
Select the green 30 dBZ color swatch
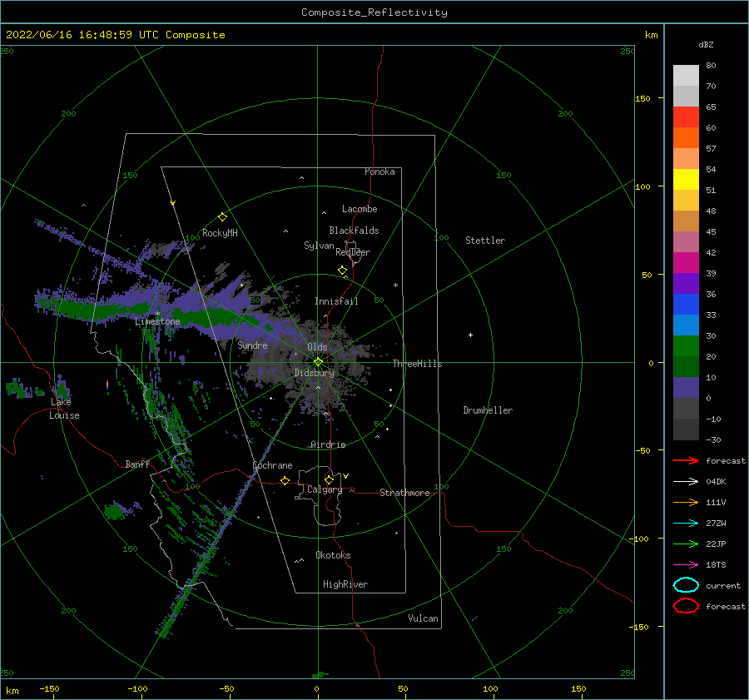pos(686,346)
